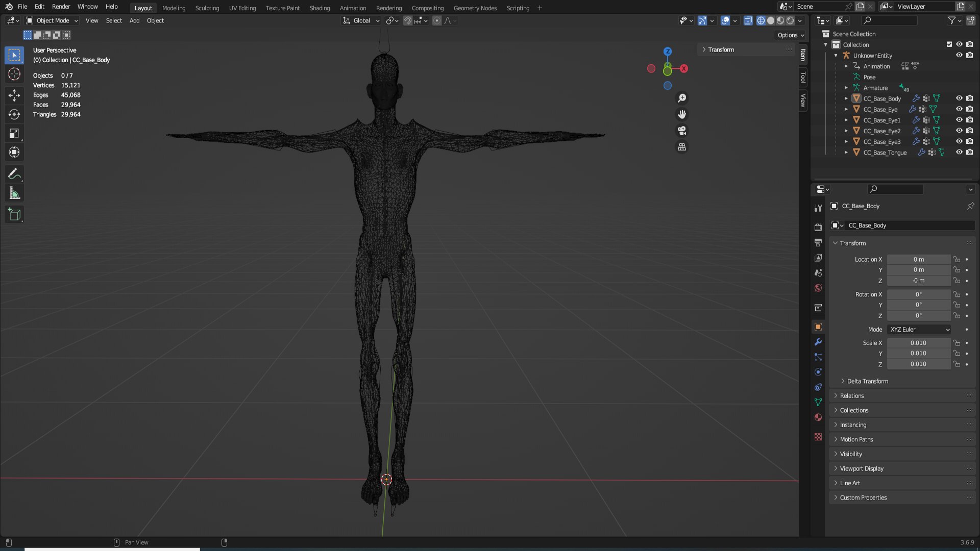Expand Viewport Display panel
The height and width of the screenshot is (551, 980).
pos(862,468)
